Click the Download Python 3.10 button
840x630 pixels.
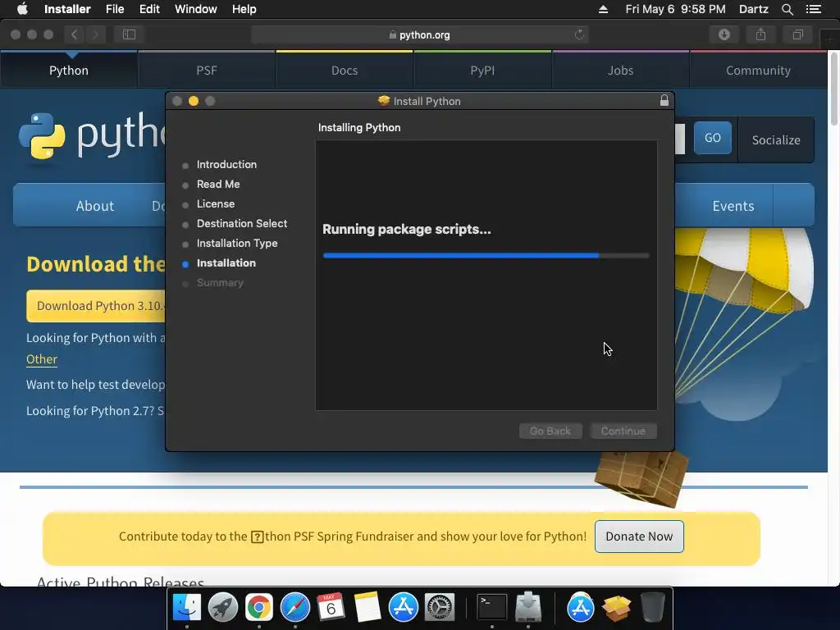coord(97,306)
